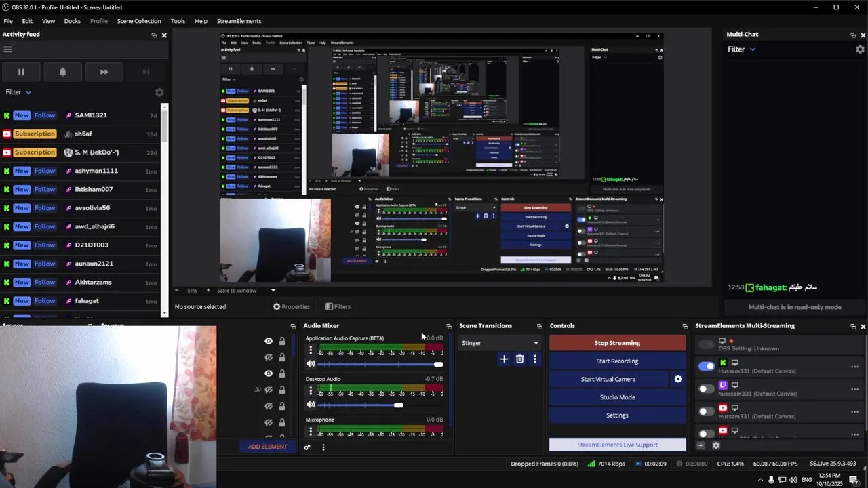Viewport: 868px width, 488px height.
Task: Open the Docks menu
Action: click(x=73, y=21)
